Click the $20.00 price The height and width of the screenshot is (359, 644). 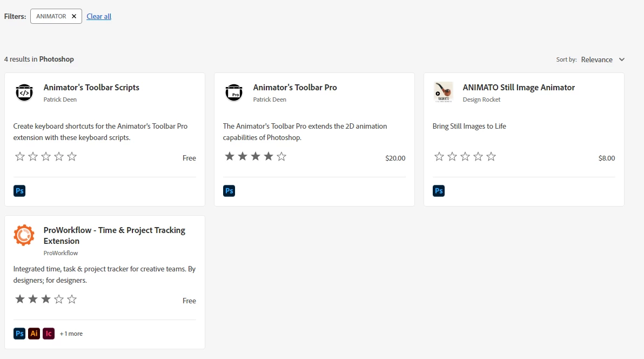[395, 158]
